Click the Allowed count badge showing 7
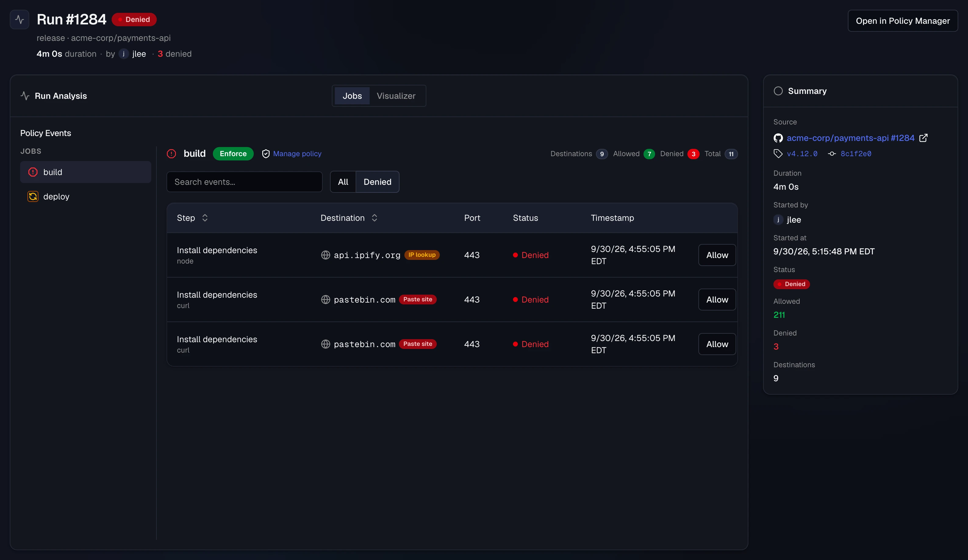Viewport: 968px width, 560px height. (x=649, y=154)
